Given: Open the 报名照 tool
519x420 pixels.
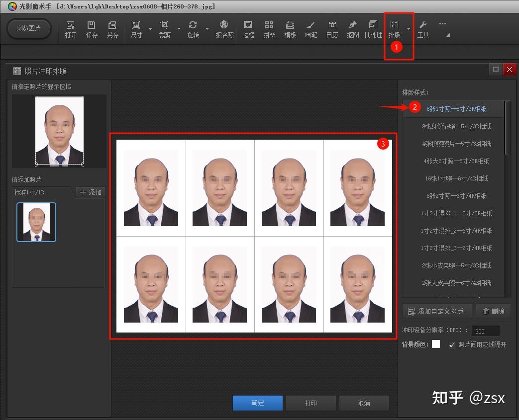Looking at the screenshot, I should tap(224, 29).
